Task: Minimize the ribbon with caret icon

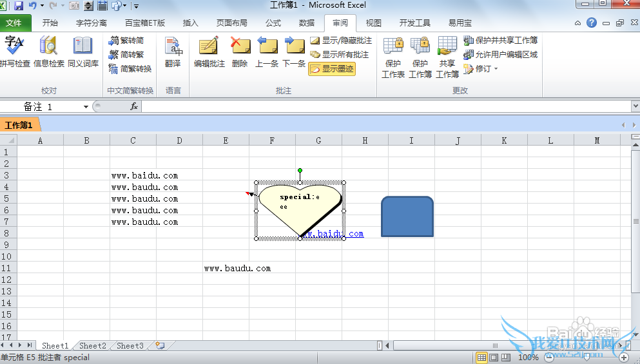Action: (x=577, y=23)
